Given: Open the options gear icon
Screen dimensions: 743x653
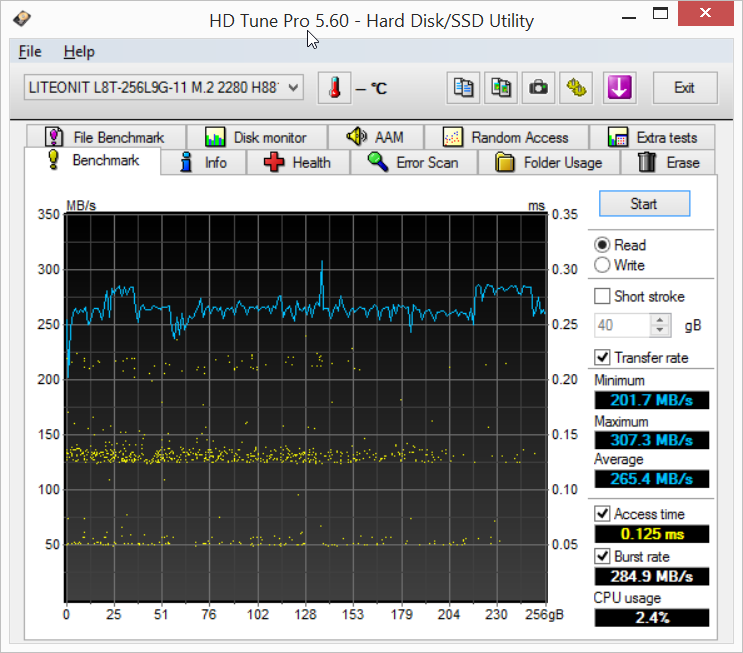Looking at the screenshot, I should click(x=575, y=88).
